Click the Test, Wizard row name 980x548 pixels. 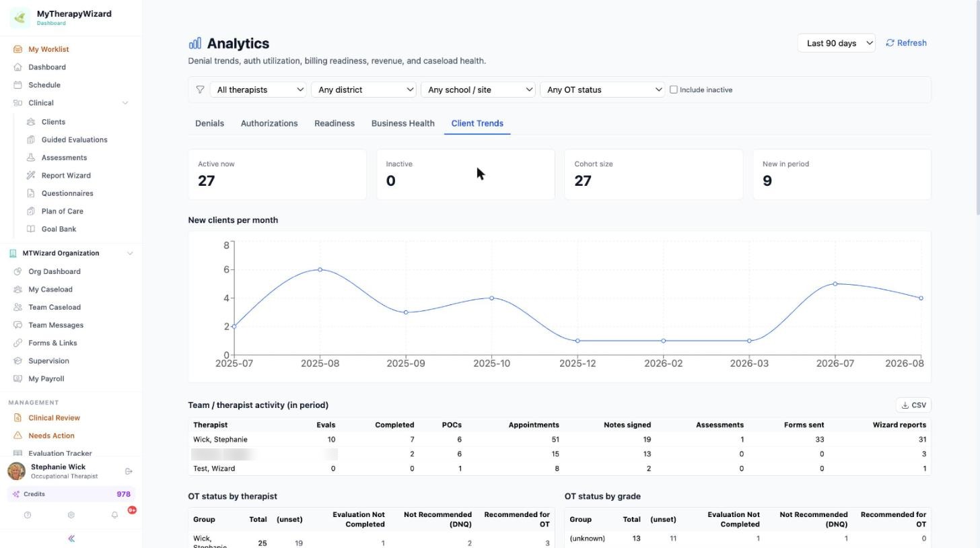[x=214, y=469]
